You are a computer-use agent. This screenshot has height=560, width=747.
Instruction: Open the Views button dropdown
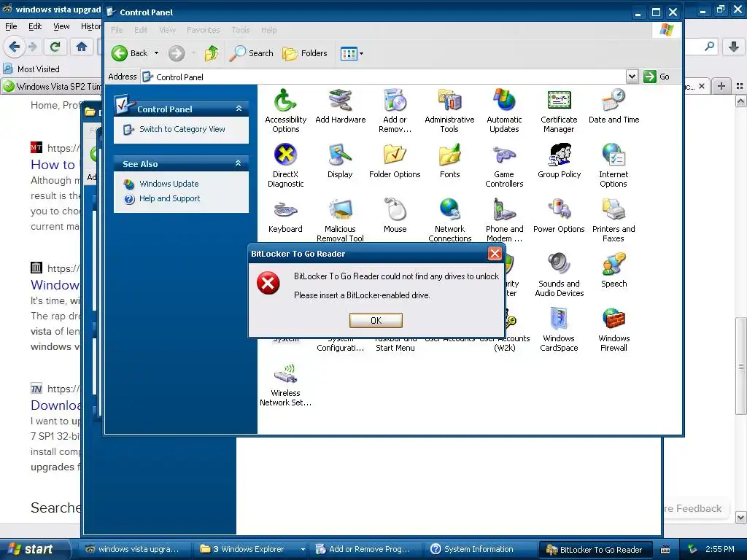click(362, 53)
